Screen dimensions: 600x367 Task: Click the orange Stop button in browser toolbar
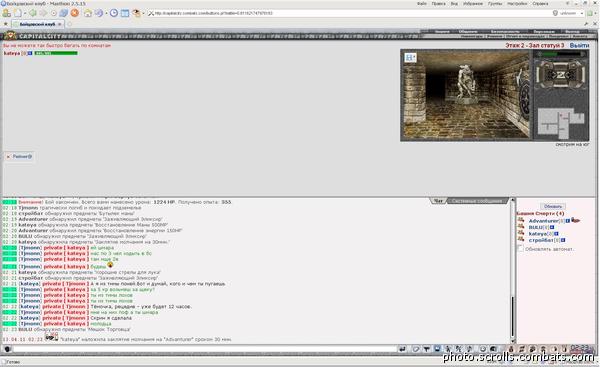point(75,13)
